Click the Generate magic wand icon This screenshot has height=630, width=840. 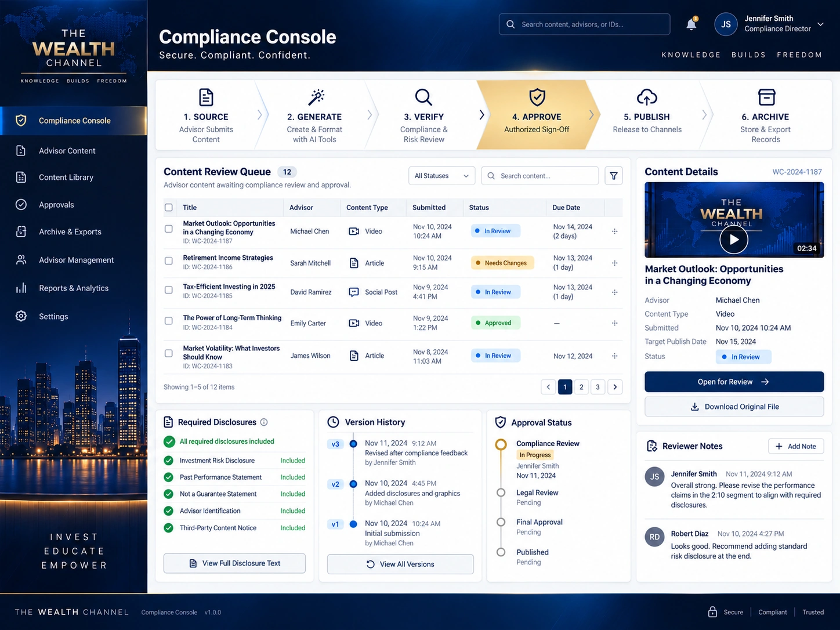[316, 97]
